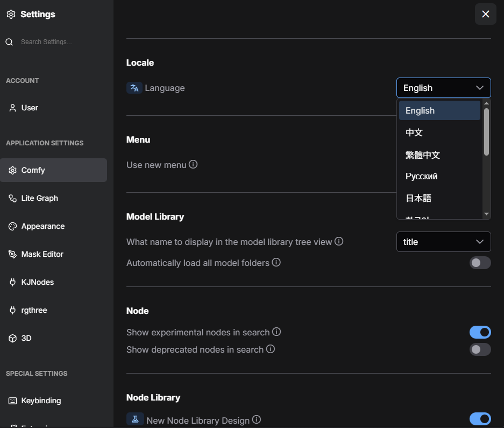Select English in language list
The image size is (504, 428).
439,110
